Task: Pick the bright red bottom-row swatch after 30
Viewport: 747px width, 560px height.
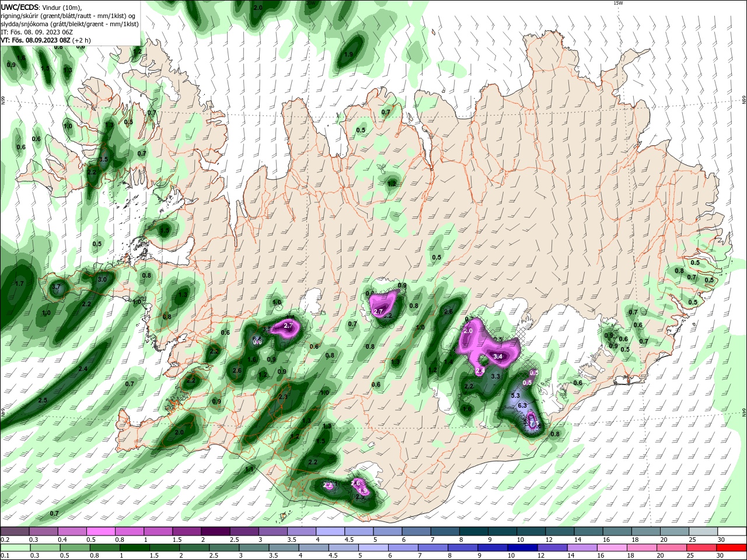Action: pyautogui.click(x=731, y=548)
